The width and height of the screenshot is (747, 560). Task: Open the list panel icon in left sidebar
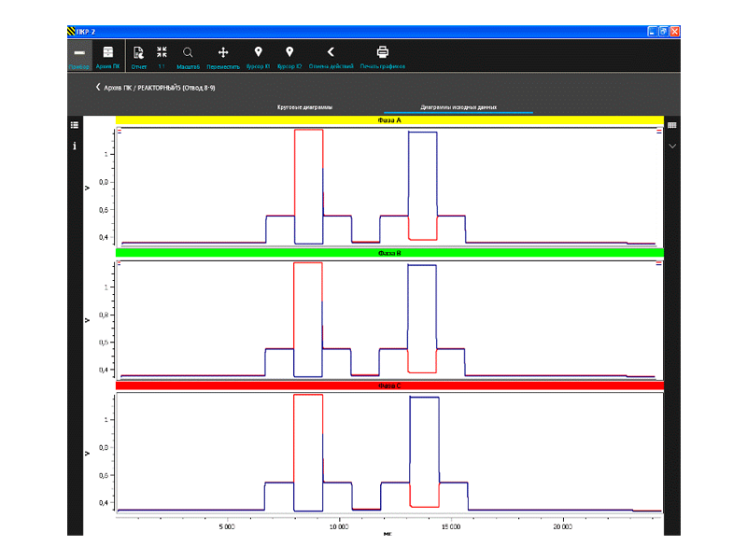(x=75, y=125)
